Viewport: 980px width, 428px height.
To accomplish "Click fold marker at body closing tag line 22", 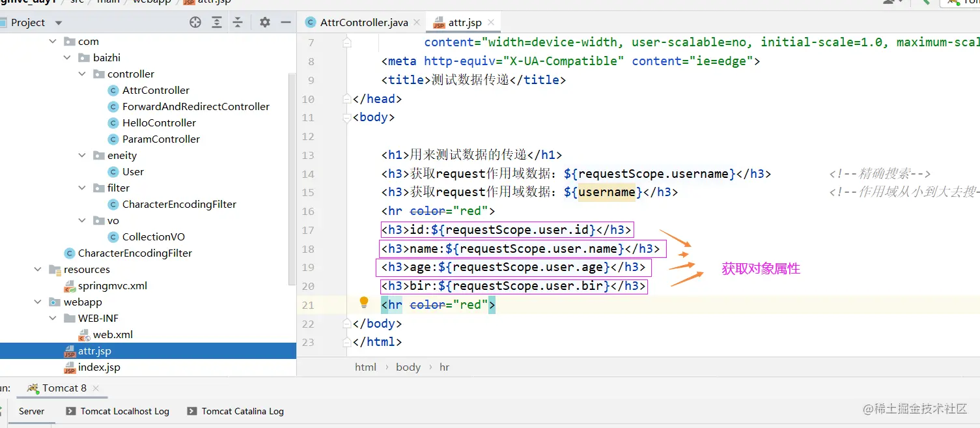I will pyautogui.click(x=347, y=323).
